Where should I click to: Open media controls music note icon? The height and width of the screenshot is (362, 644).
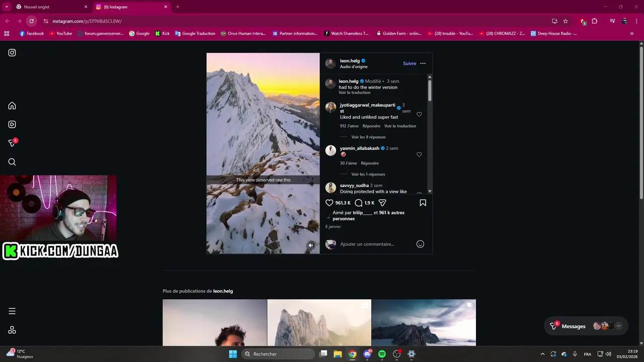(x=612, y=21)
